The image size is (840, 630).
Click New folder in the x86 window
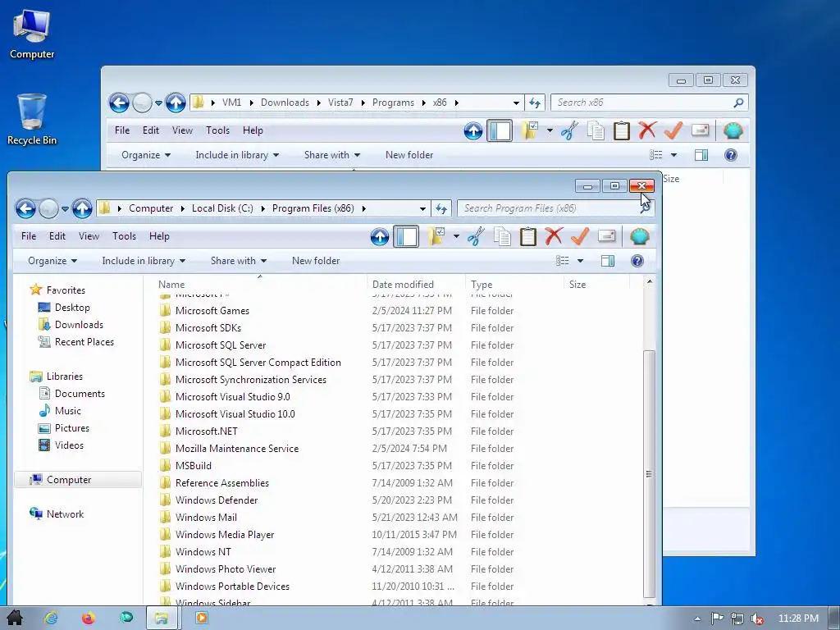click(409, 155)
